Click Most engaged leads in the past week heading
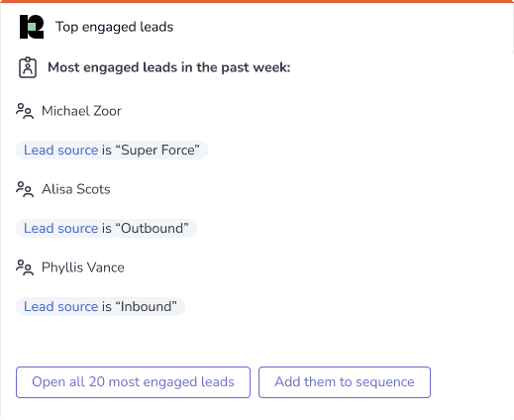The height and width of the screenshot is (420, 514). 169,67
